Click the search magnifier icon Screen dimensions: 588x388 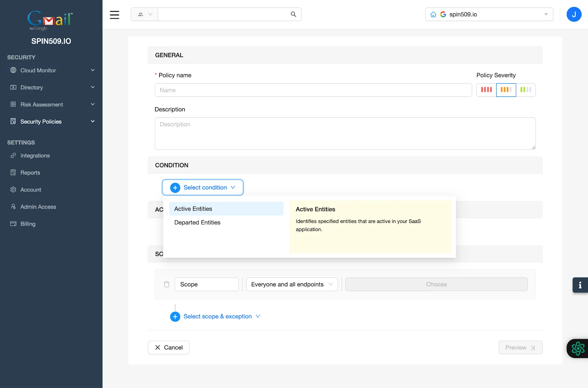(293, 14)
